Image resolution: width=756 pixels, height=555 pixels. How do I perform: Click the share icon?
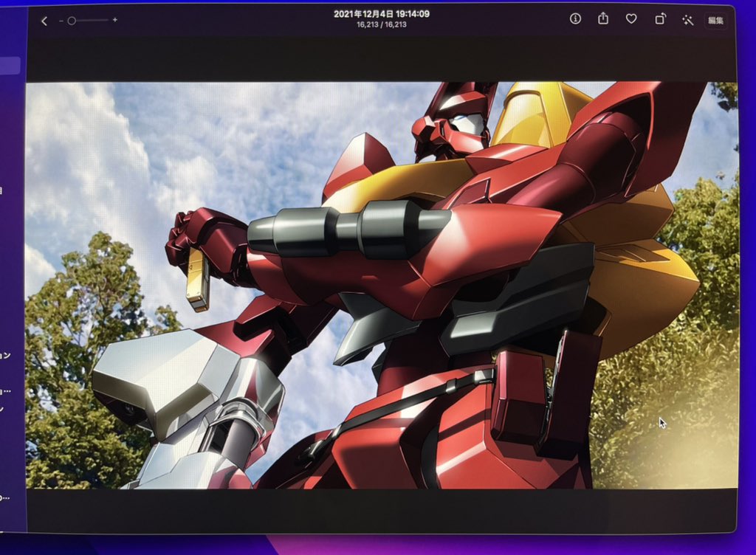click(x=603, y=18)
